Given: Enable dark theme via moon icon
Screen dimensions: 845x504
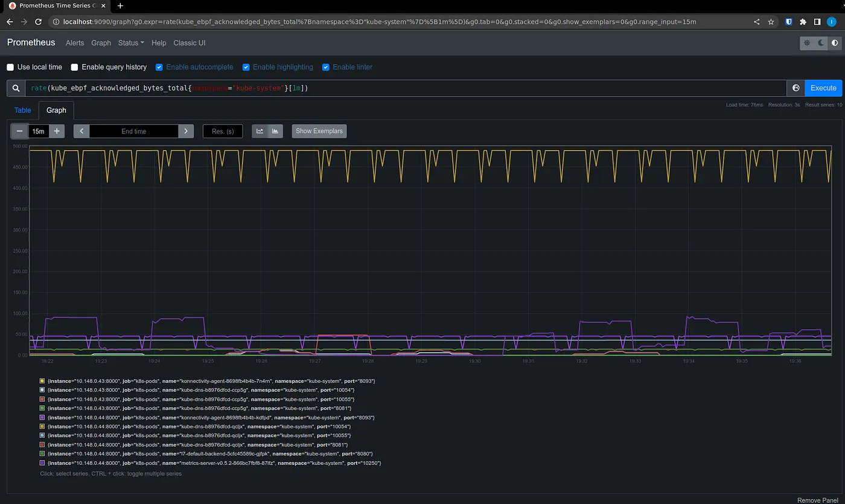Looking at the screenshot, I should click(x=821, y=43).
